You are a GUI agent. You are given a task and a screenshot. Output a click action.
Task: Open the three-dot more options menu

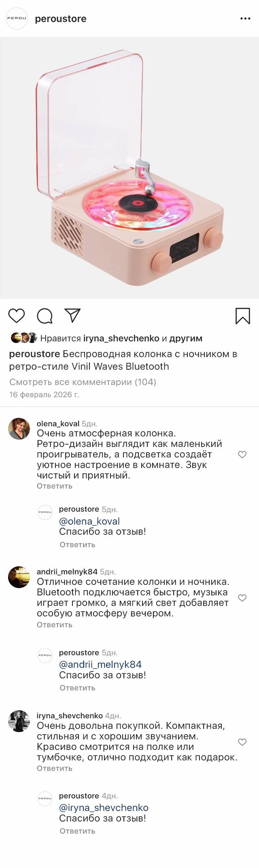[245, 19]
